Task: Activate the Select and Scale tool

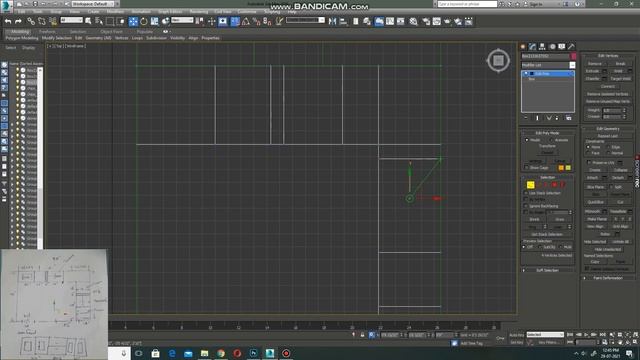Action: [154, 21]
